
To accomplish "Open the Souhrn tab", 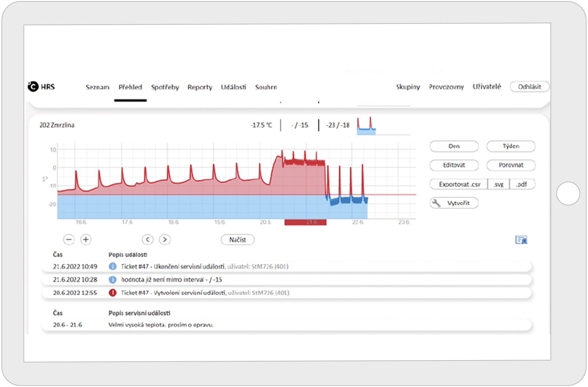I will [266, 87].
